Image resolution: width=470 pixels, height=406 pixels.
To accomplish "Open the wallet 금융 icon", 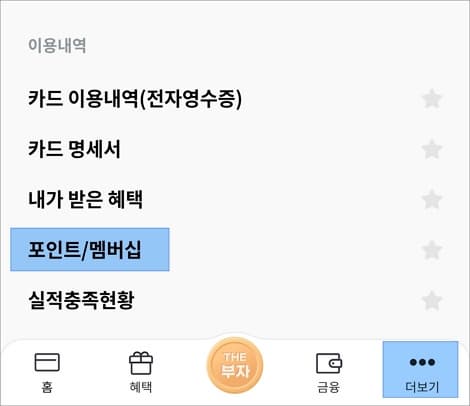I will (329, 363).
